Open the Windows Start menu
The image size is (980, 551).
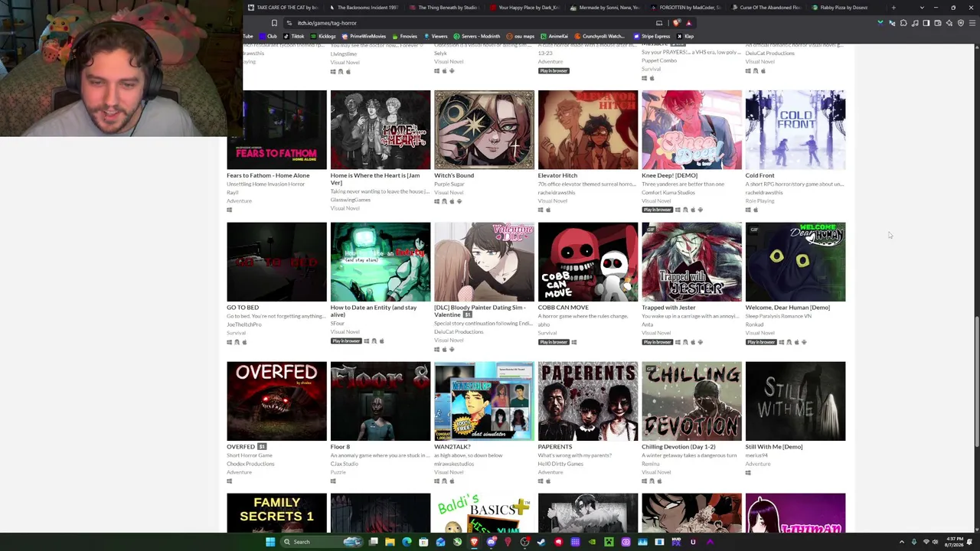269,542
